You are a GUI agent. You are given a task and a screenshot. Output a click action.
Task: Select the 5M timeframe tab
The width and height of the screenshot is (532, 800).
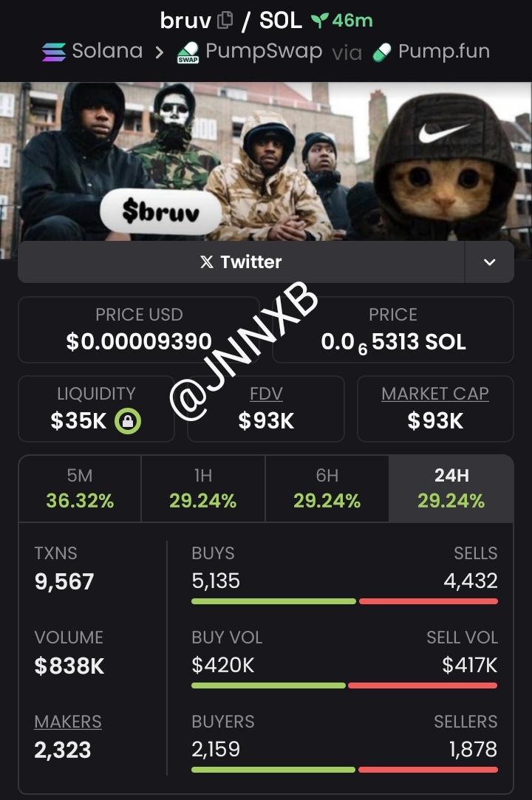80,489
